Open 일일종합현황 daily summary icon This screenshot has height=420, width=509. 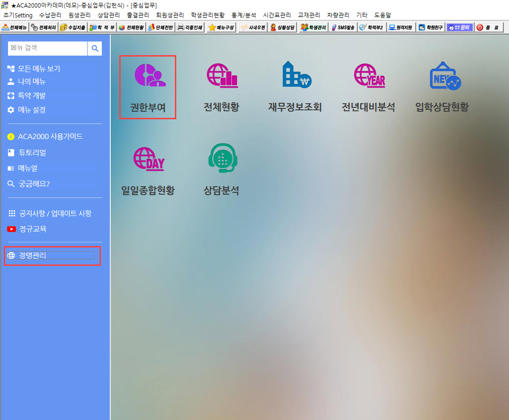click(148, 159)
